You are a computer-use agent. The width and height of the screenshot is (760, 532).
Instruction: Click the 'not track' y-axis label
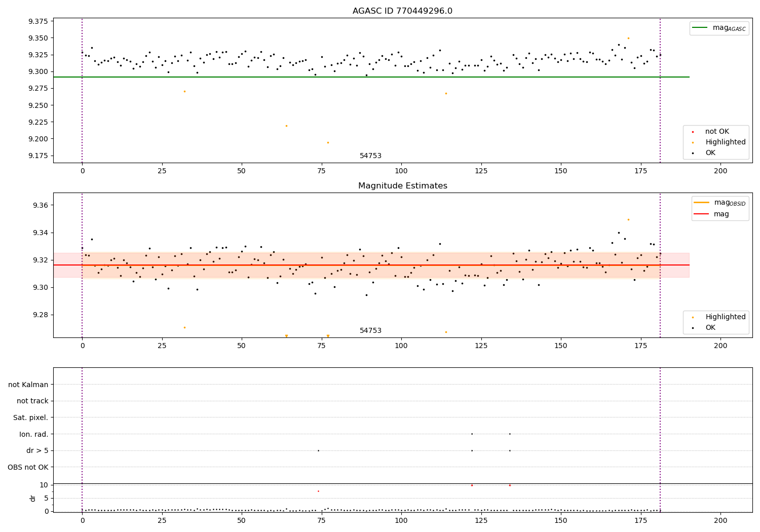(32, 401)
